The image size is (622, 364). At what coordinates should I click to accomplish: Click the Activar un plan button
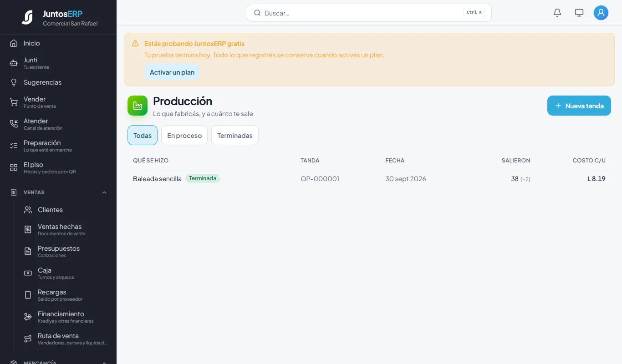[x=172, y=72]
